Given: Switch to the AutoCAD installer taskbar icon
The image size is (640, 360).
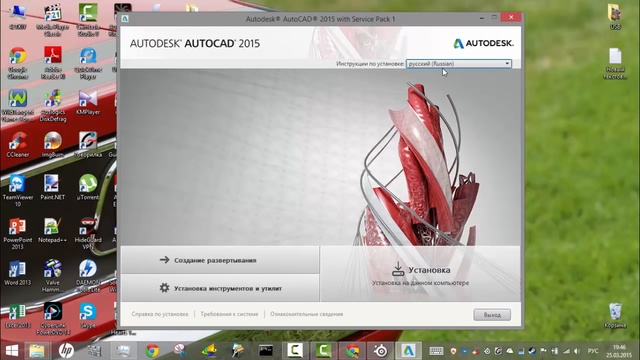Looking at the screenshot, I should coord(409,351).
